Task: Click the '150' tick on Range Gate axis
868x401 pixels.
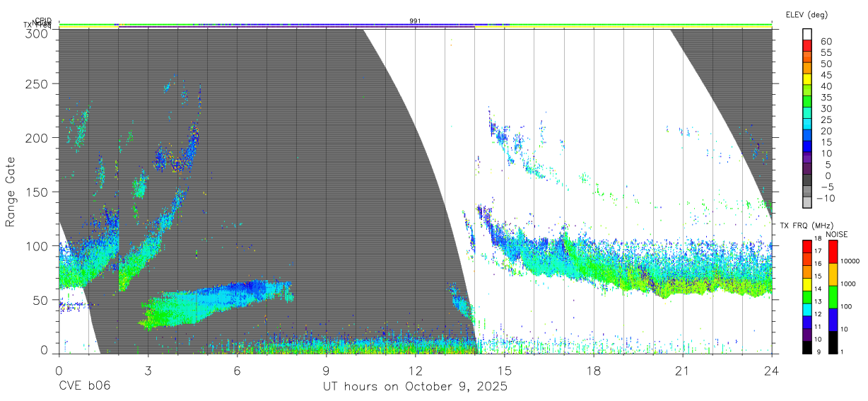Action: tap(38, 192)
